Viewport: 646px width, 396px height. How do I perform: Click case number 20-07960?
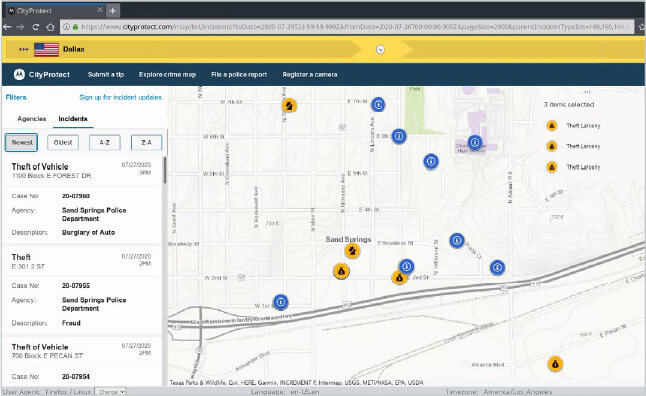click(76, 196)
